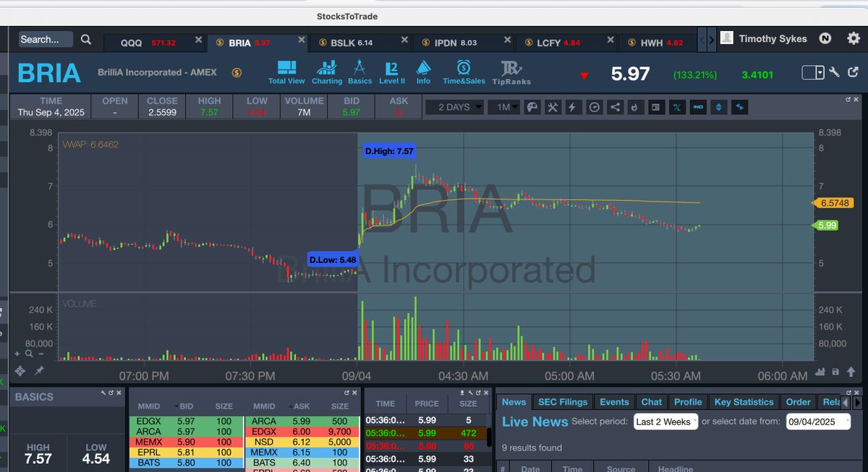Click the layout wrench icon beside price
868x472 pixels.
[x=834, y=72]
